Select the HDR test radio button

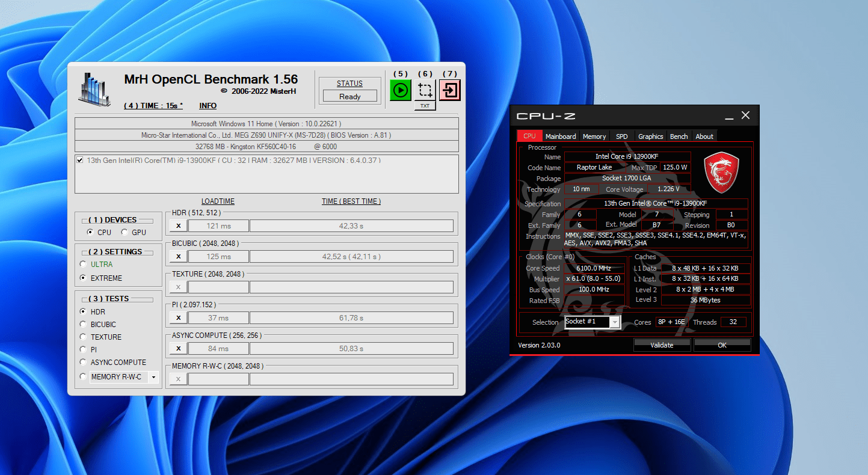83,311
